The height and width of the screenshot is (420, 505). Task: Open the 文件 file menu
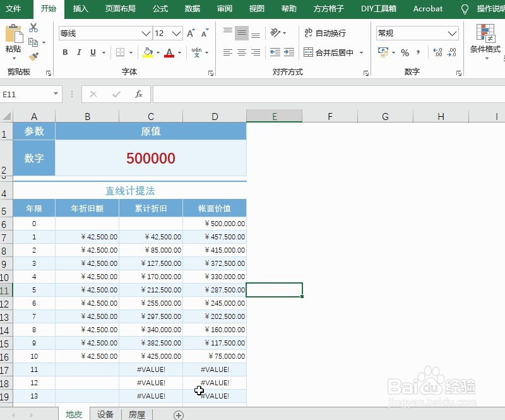point(13,9)
